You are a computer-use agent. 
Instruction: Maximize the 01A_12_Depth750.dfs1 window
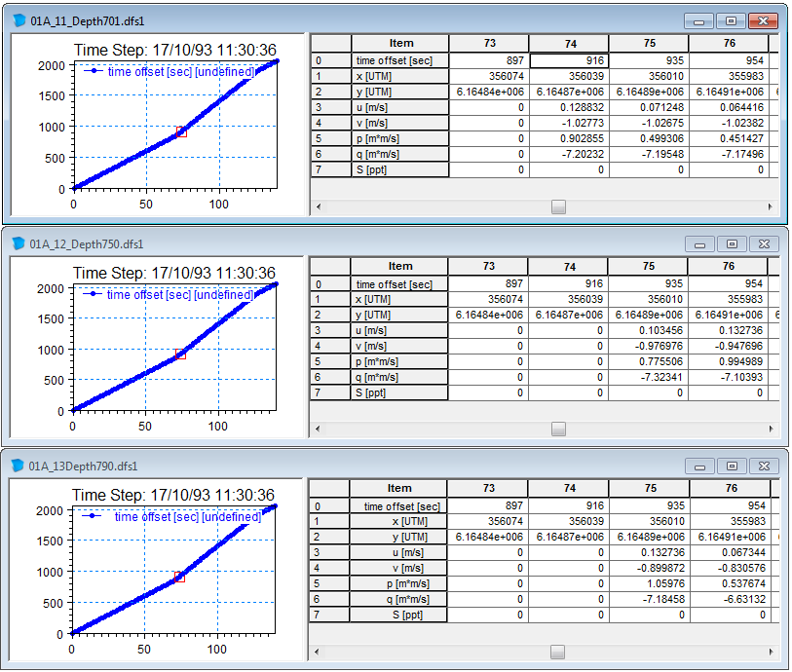pos(733,243)
